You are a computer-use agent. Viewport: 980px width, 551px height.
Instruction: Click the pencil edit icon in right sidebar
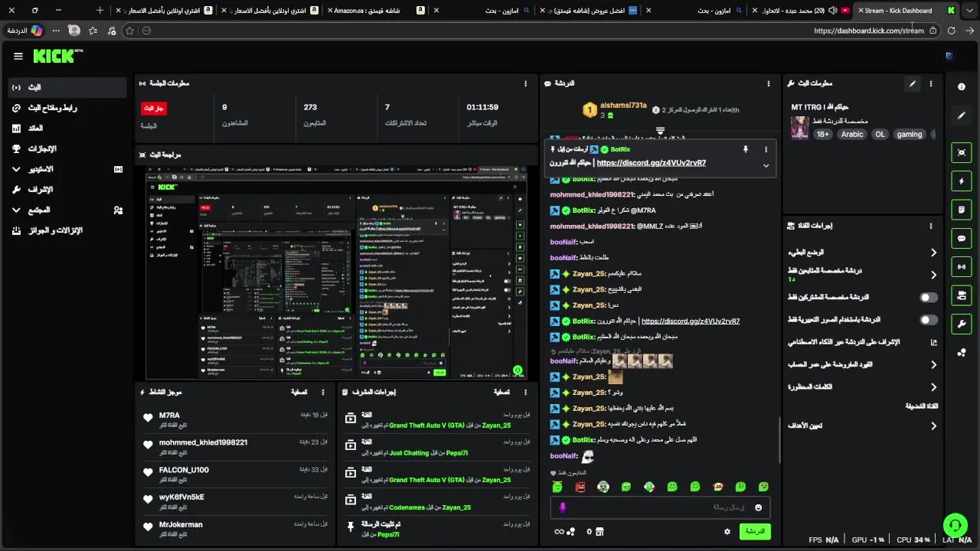(962, 116)
